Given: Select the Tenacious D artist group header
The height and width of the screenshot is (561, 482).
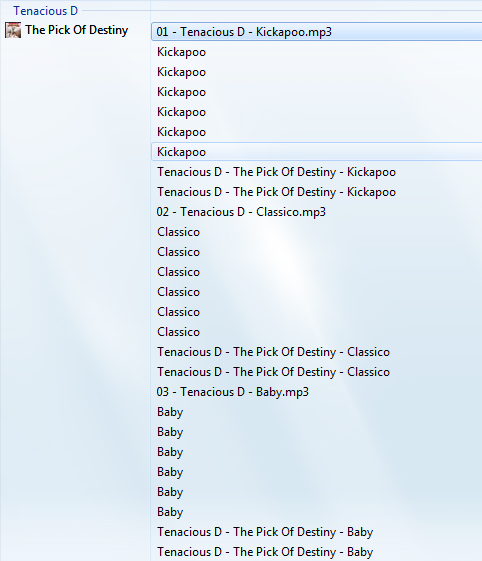Looking at the screenshot, I should 45,11.
